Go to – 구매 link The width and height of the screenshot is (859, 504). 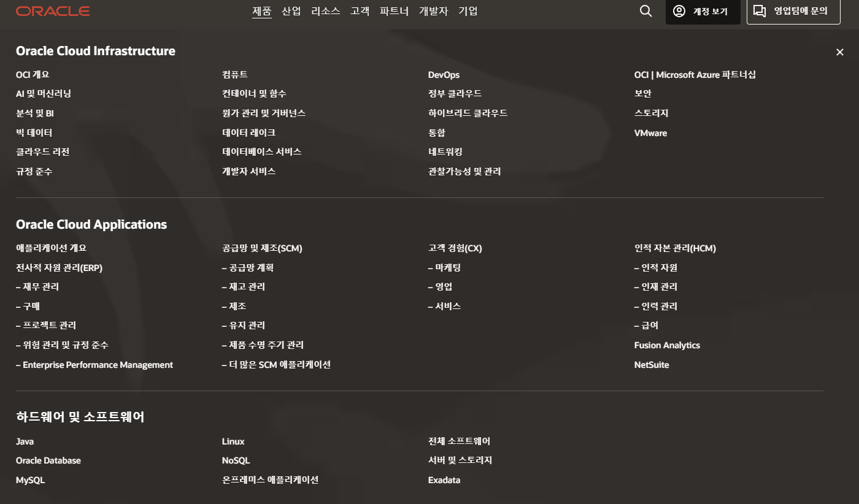pos(28,307)
